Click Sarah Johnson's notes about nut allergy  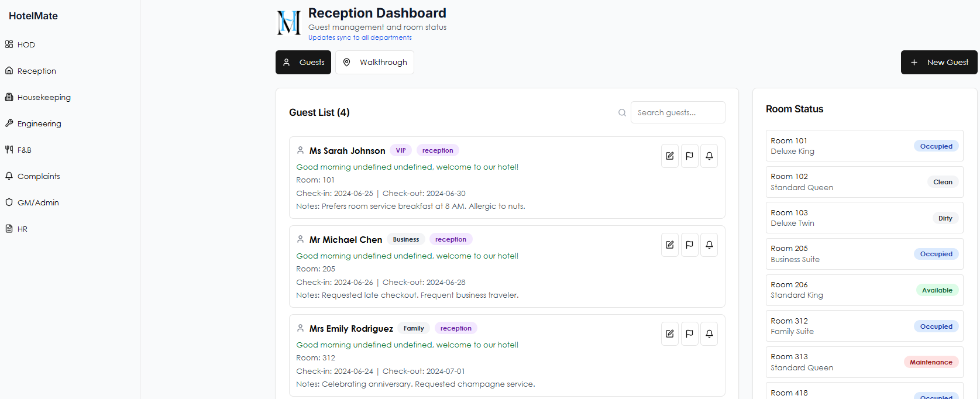pos(411,206)
